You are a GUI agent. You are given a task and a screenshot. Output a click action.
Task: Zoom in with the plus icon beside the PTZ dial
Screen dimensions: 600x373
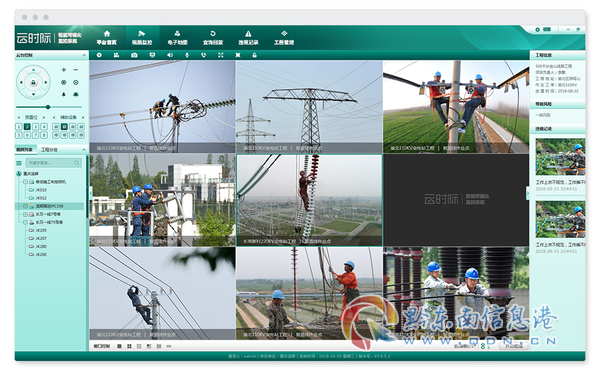coord(64,70)
